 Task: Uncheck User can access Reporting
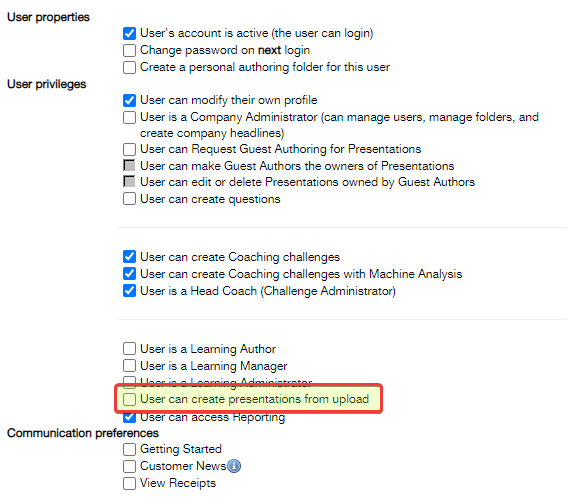coord(129,417)
